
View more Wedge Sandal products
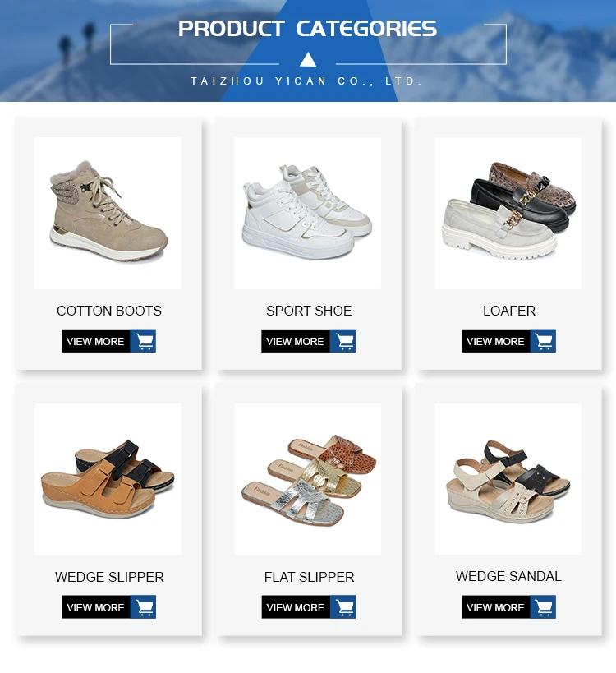pos(496,607)
